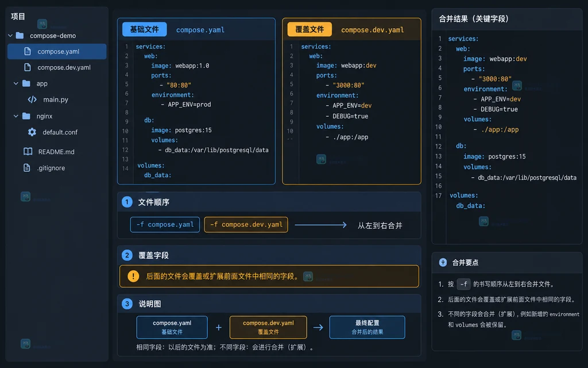The image size is (588, 368).
Task: Open default.conf in the tree
Action: point(60,132)
